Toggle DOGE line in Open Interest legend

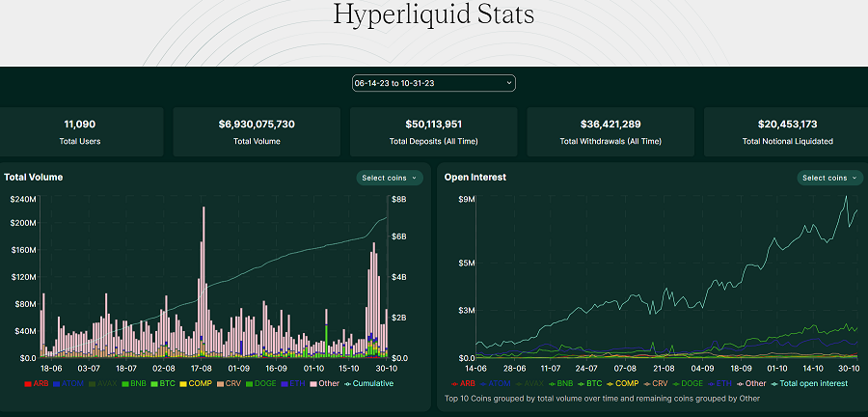click(688, 383)
